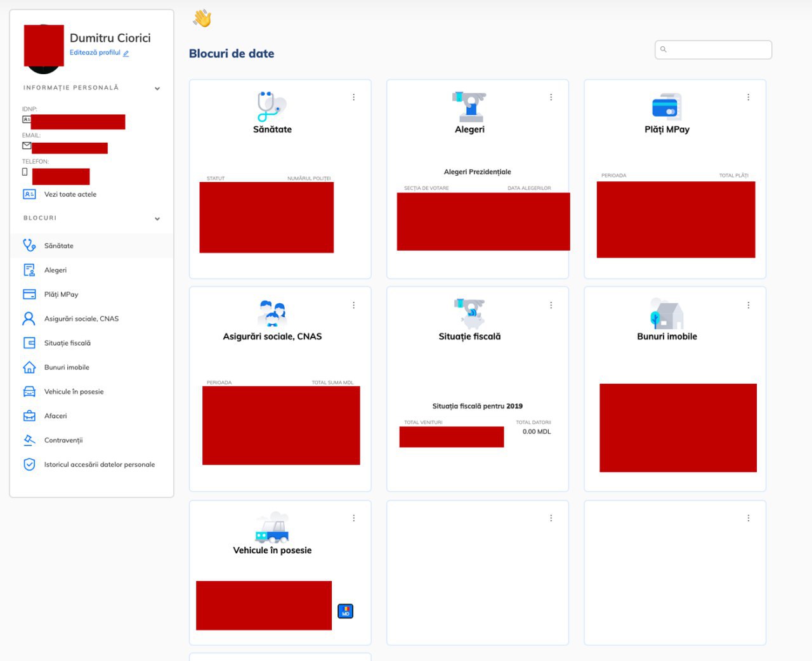The height and width of the screenshot is (661, 812).
Task: Click the waving hand emoji at top
Action: tap(202, 18)
